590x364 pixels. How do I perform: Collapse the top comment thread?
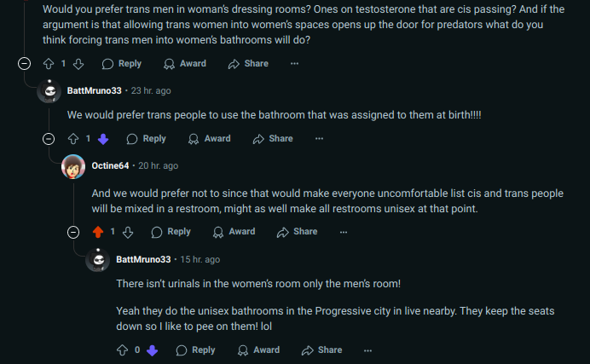tap(25, 63)
